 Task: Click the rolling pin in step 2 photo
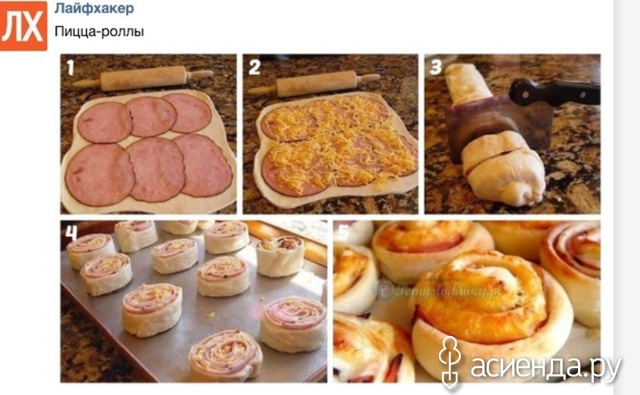pos(313,84)
